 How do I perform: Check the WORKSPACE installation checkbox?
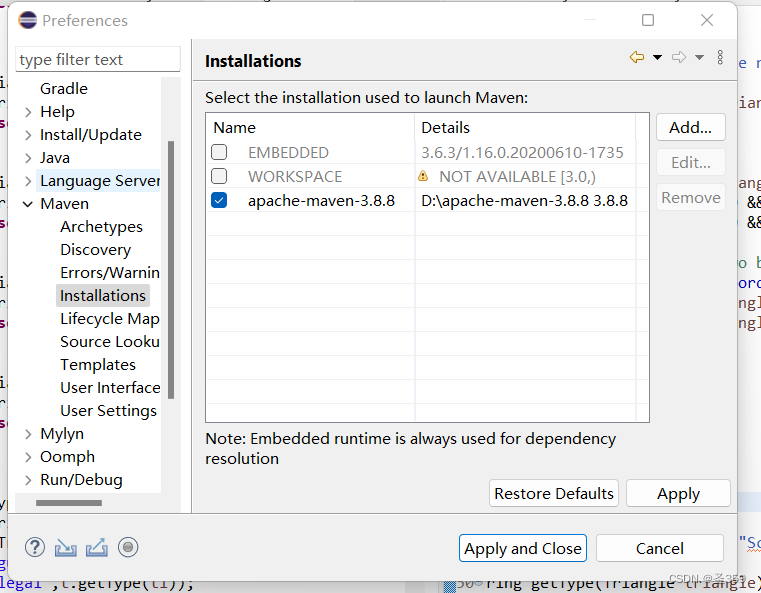pos(219,176)
